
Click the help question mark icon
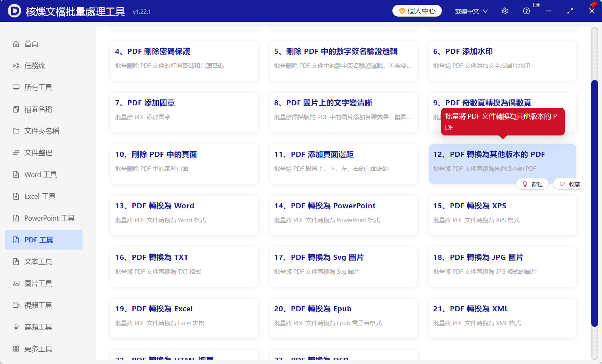526,11
